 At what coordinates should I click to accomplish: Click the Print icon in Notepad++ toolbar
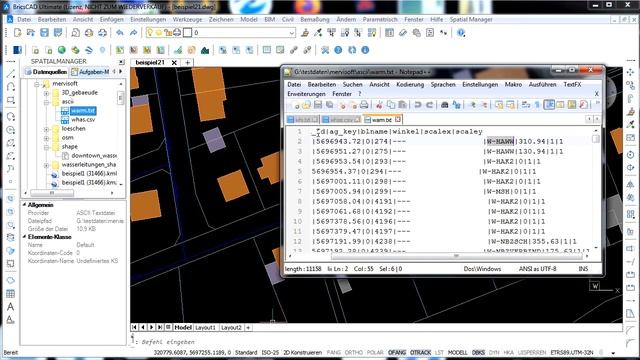point(364,105)
